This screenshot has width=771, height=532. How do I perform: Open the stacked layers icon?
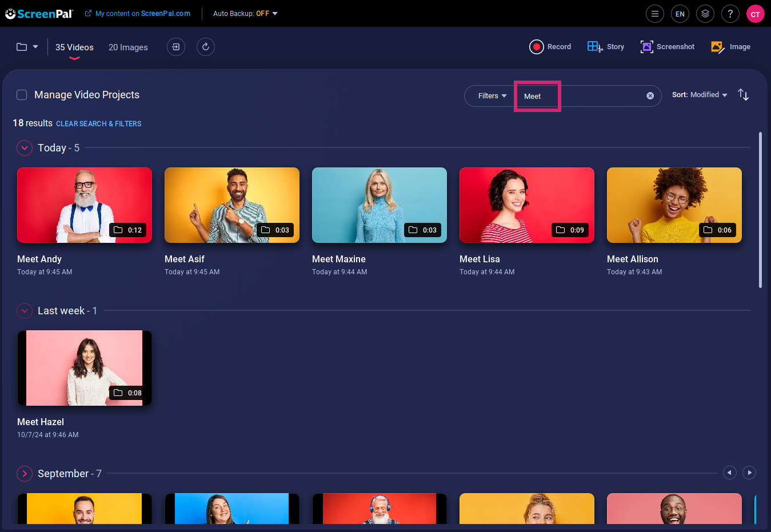[x=705, y=14]
